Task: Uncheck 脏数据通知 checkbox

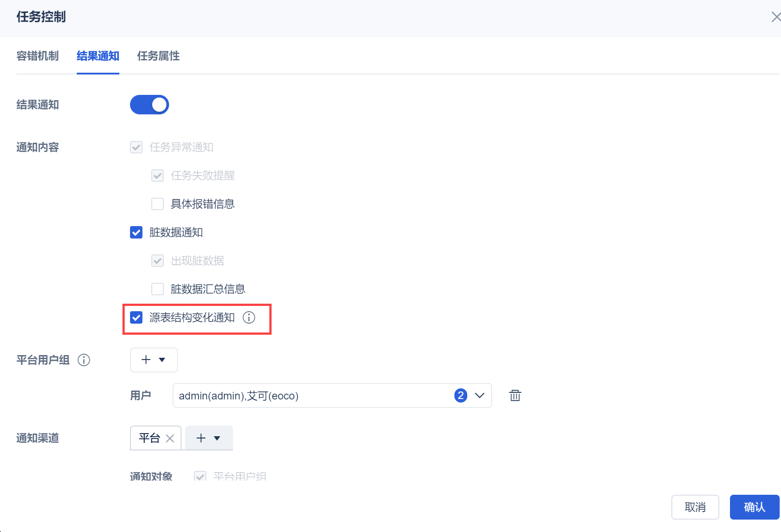Action: coord(136,232)
